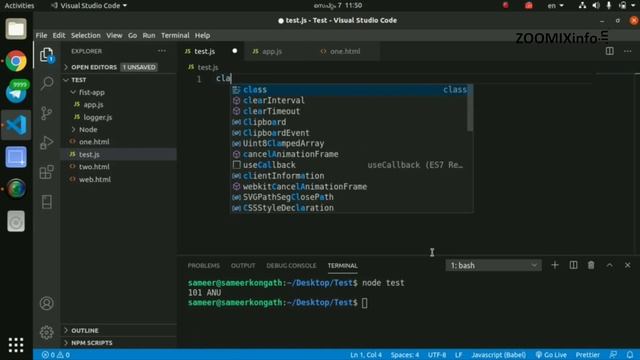Open the Search view in activity bar
This screenshot has height=360, width=640.
47,83
